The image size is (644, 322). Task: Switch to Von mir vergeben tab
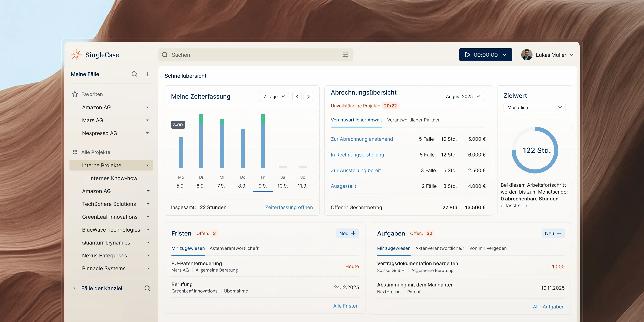click(488, 248)
